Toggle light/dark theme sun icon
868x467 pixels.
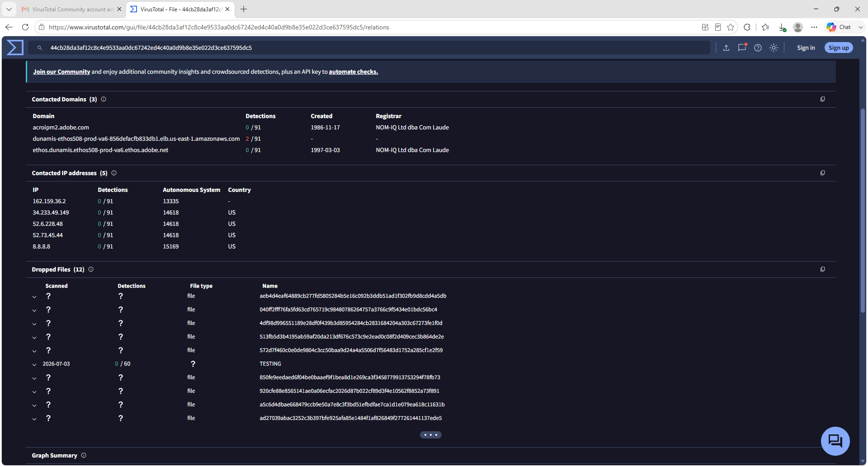[774, 48]
